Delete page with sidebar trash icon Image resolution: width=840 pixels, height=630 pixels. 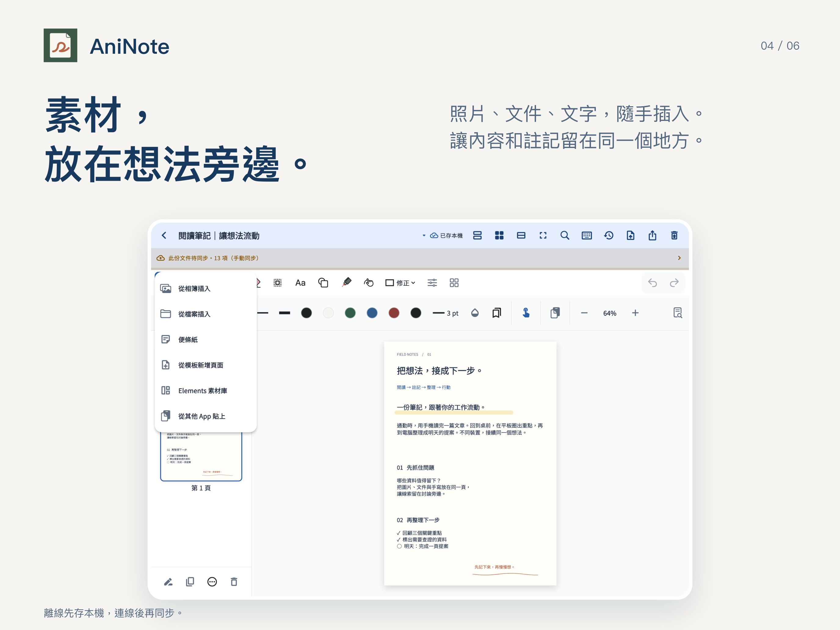[x=234, y=582]
